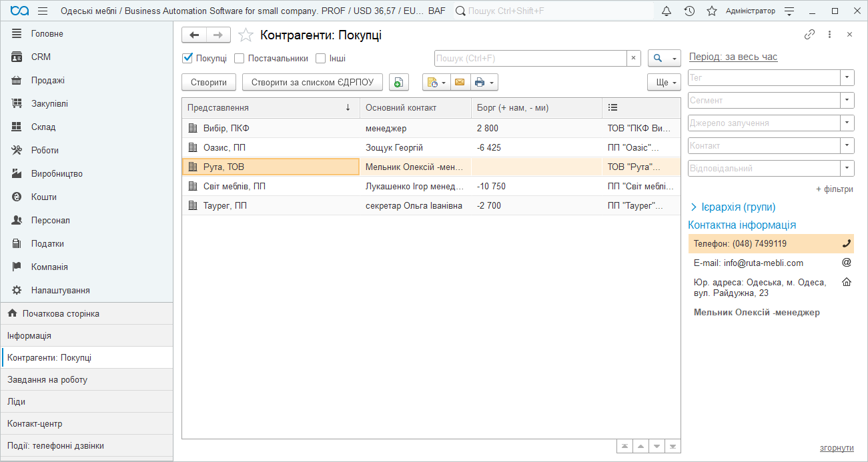Switch to the Контакт-центр tab
Screen dimensions: 868x462
[35, 423]
